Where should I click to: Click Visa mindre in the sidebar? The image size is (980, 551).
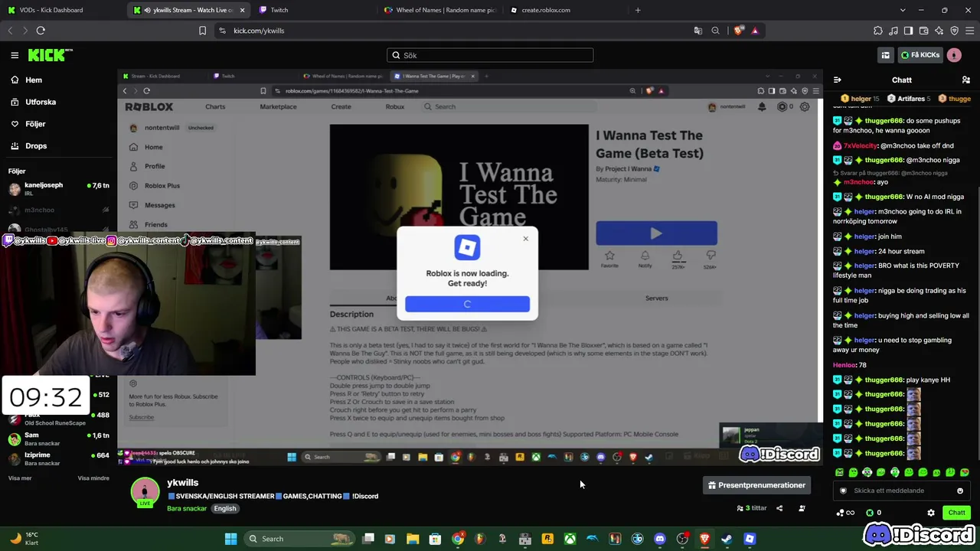[93, 478]
